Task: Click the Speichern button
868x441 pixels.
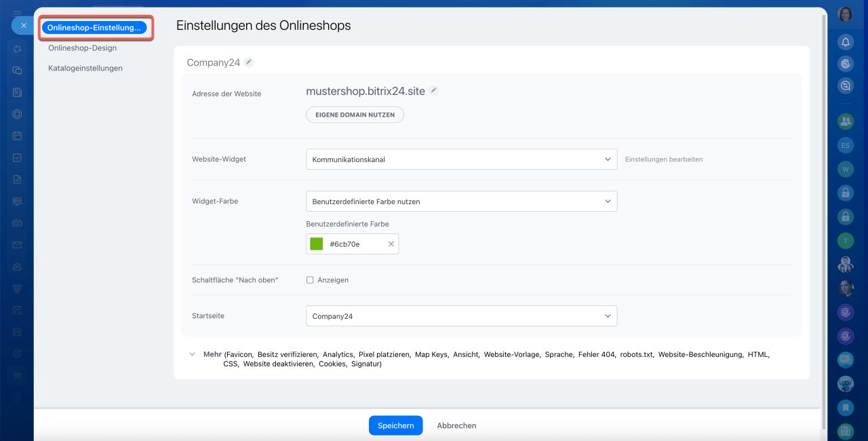Action: pyautogui.click(x=395, y=425)
